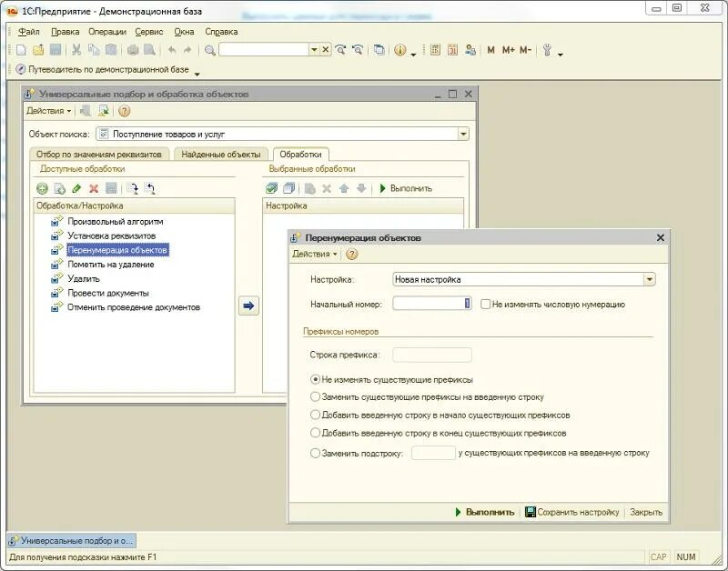Select 'Произвольный алгоритм' in processing list

(x=116, y=221)
